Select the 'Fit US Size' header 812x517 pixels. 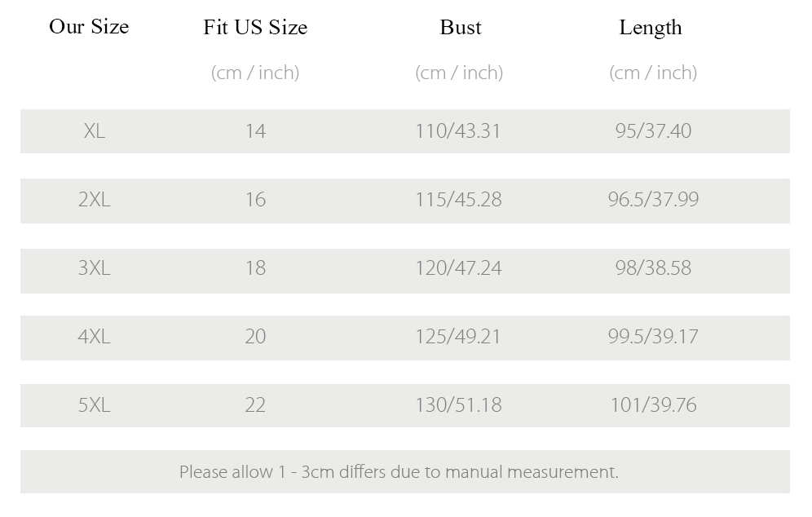click(x=255, y=27)
